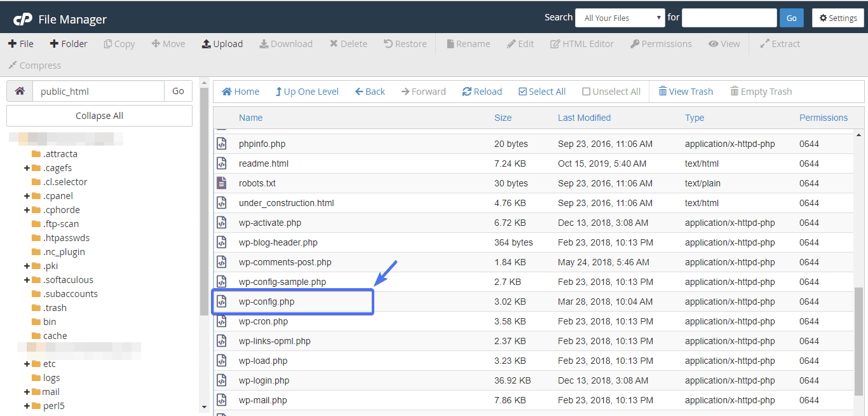The image size is (868, 416).
Task: Click the robots.txt text file icon
Action: tap(221, 183)
